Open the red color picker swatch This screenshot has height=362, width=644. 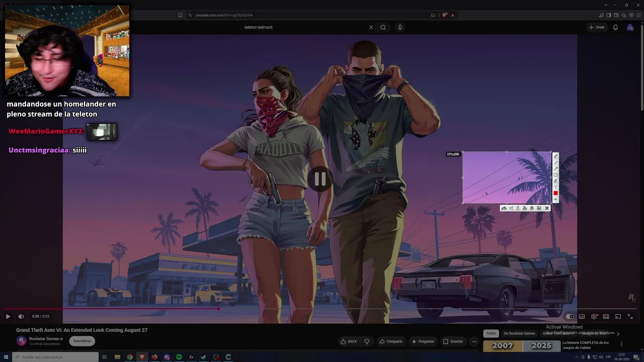coord(555,193)
